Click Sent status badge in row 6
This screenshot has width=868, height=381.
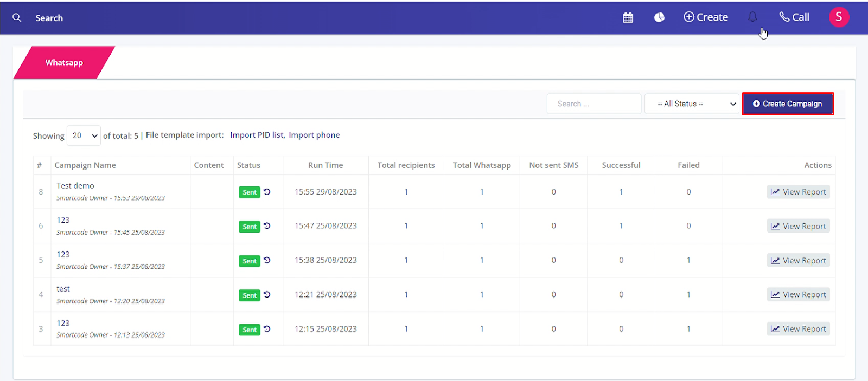coord(250,227)
